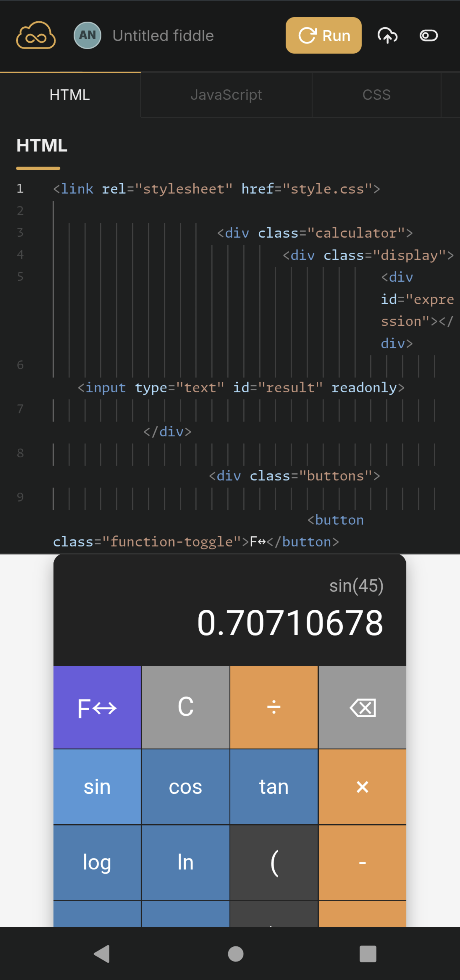This screenshot has width=460, height=980.
Task: Open the AN user avatar
Action: coord(87,35)
